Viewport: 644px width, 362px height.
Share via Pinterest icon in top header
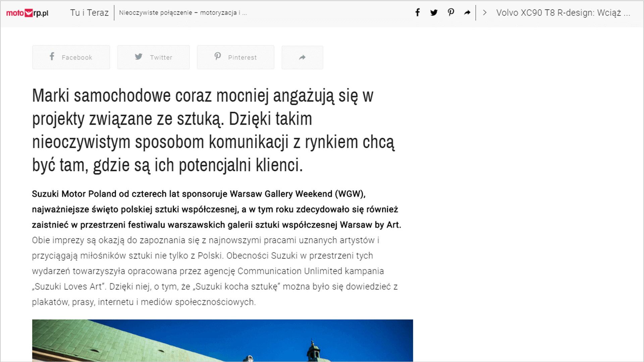coord(451,13)
